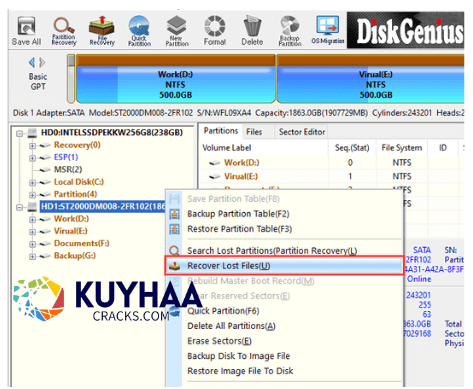Expand the Recovery(0) partition node

tap(32, 146)
